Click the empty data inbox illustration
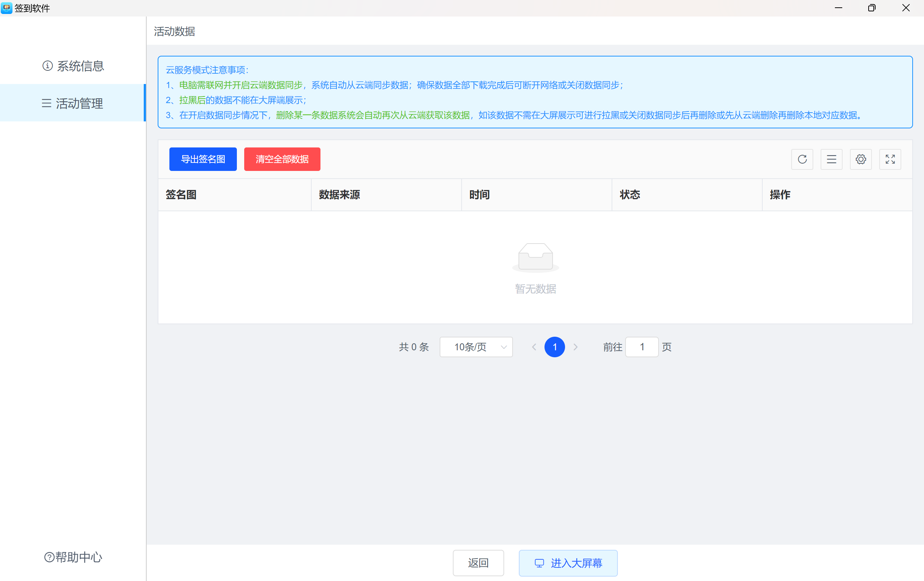Image resolution: width=924 pixels, height=581 pixels. tap(535, 257)
